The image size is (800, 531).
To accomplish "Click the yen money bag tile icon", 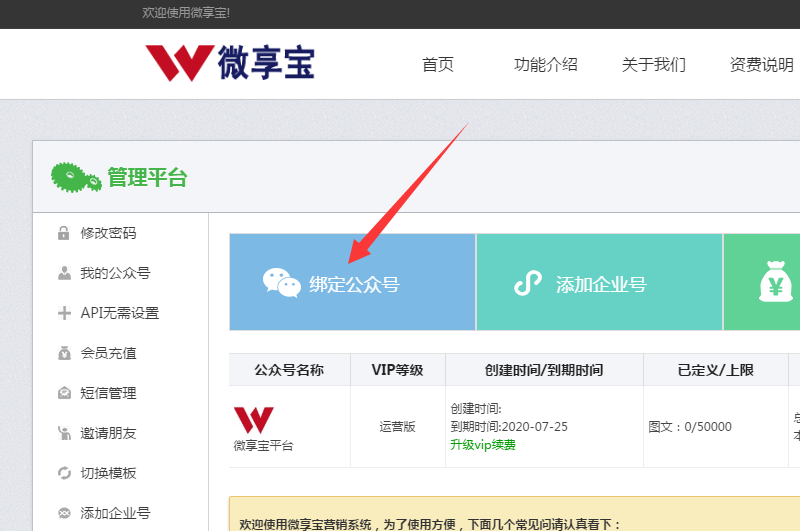I will pyautogui.click(x=776, y=282).
